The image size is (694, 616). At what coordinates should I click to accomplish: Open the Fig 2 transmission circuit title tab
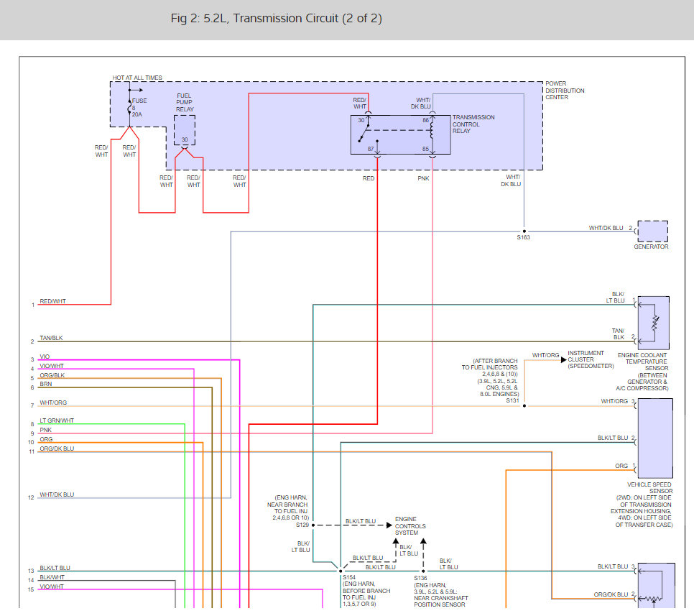(x=276, y=18)
